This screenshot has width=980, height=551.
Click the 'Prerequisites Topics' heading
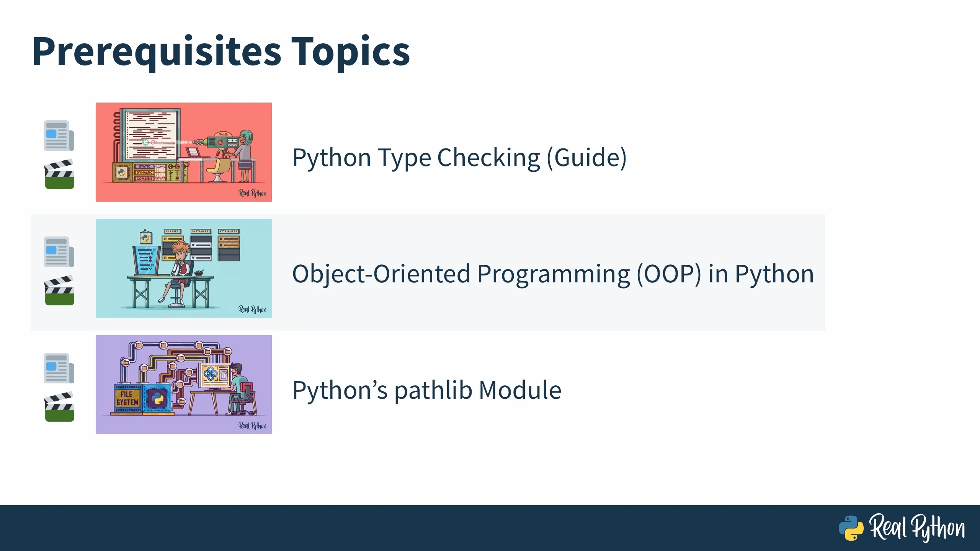point(220,52)
